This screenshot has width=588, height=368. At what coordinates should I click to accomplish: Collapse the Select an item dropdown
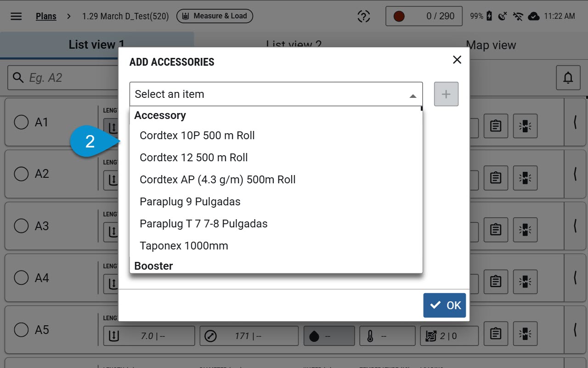tap(413, 96)
